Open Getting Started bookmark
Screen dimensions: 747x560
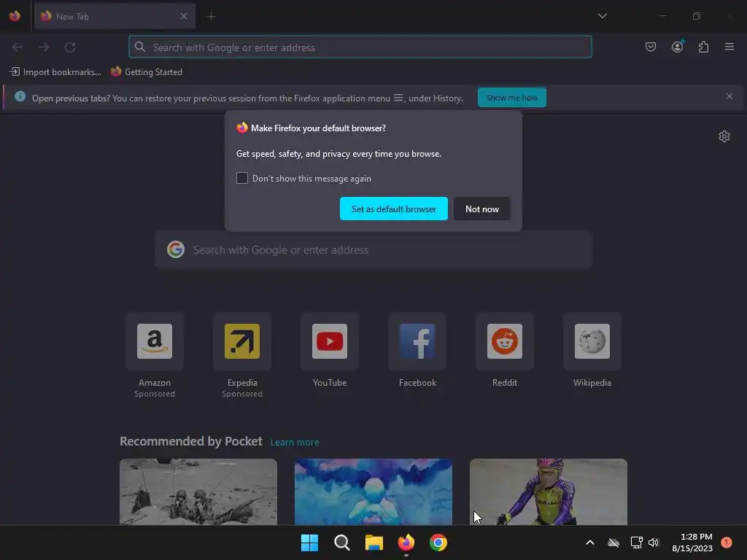pos(147,72)
